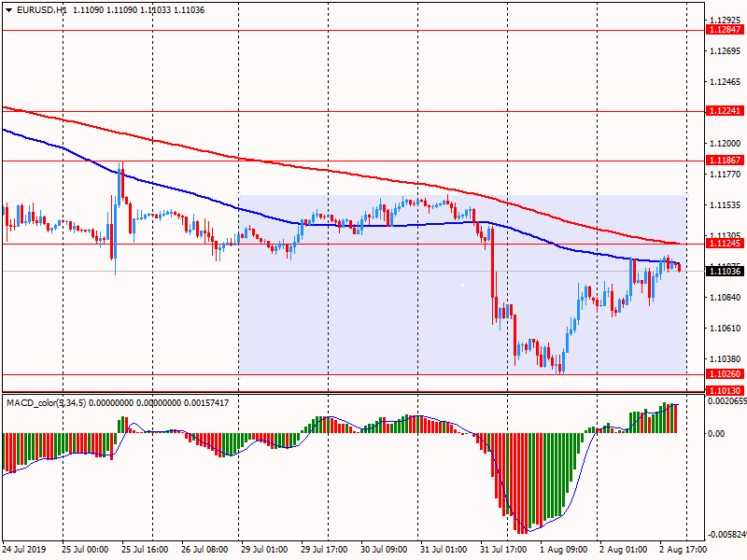
Task: Click the 1.10260 red price level label
Action: (726, 374)
